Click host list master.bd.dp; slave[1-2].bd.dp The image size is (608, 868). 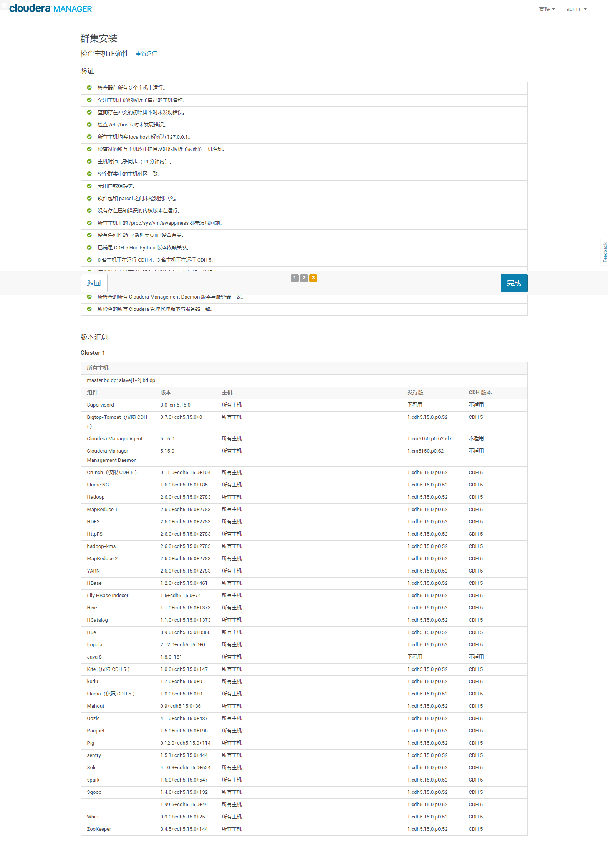point(121,380)
